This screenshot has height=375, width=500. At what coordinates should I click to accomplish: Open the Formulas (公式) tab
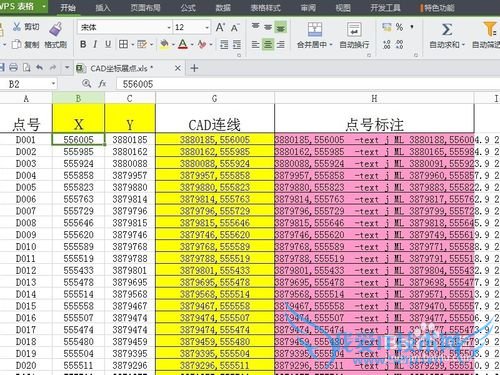pyautogui.click(x=188, y=8)
